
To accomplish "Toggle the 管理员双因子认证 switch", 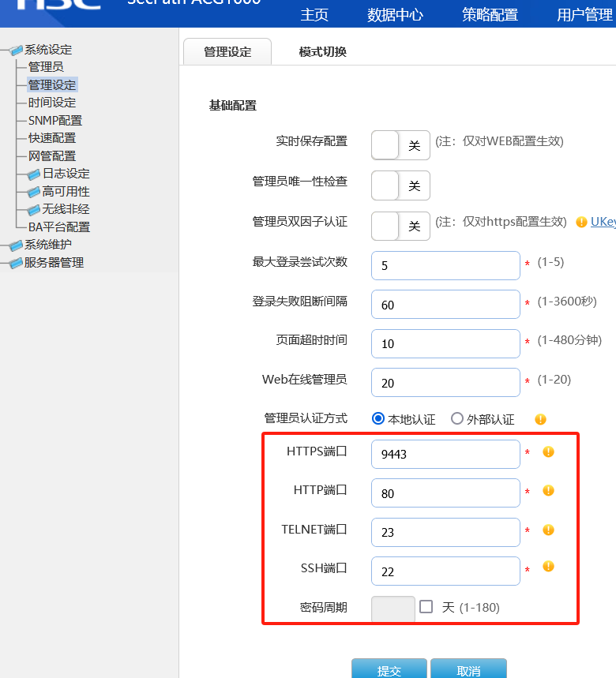I will pos(400,226).
